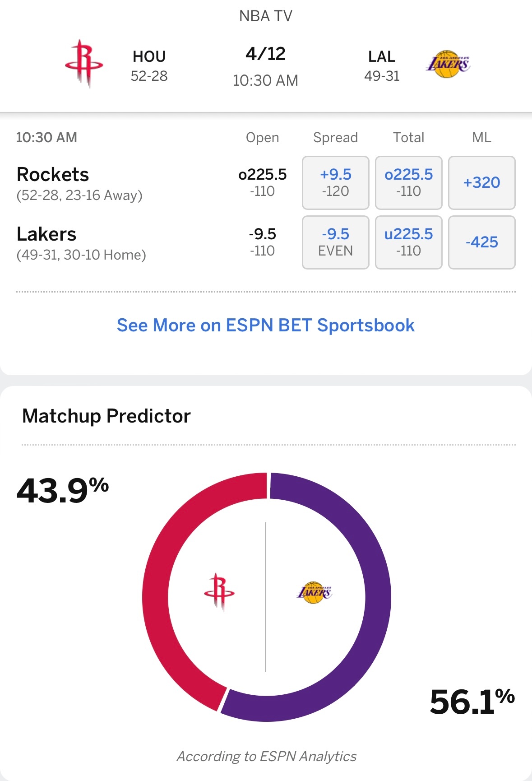Select Lakers -9.5 EVEN spread bet
Viewport: 532px width, 781px height.
(x=335, y=242)
